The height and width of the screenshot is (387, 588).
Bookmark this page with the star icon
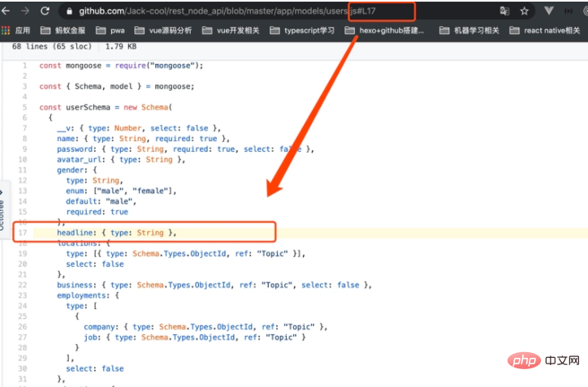(x=525, y=11)
